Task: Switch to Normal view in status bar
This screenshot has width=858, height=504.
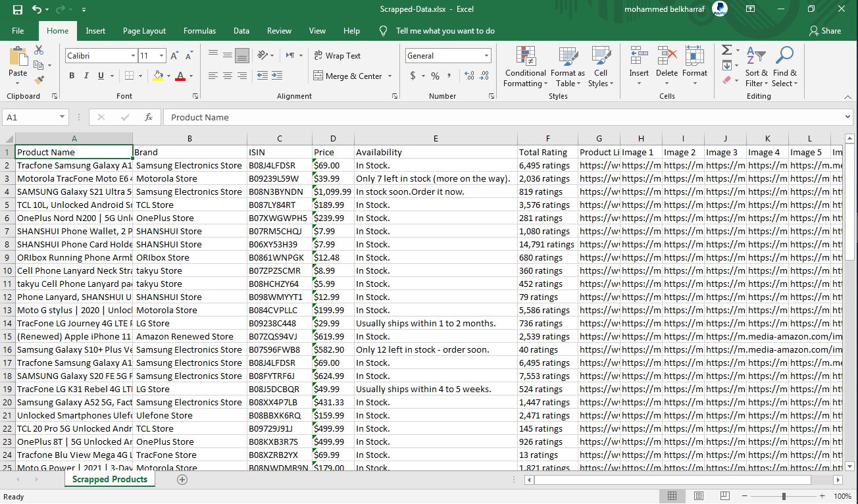Action: (672, 496)
